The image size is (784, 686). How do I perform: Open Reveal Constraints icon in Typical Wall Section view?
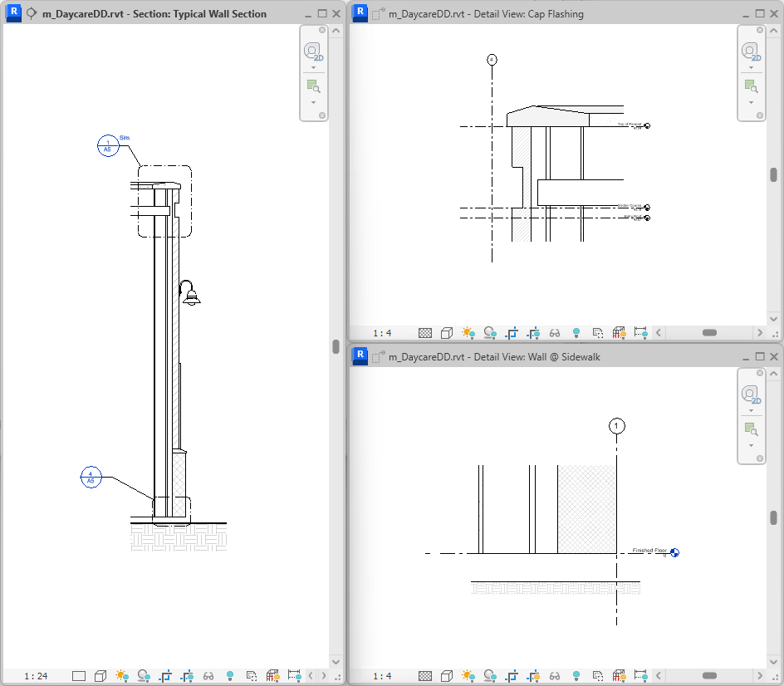(x=295, y=676)
